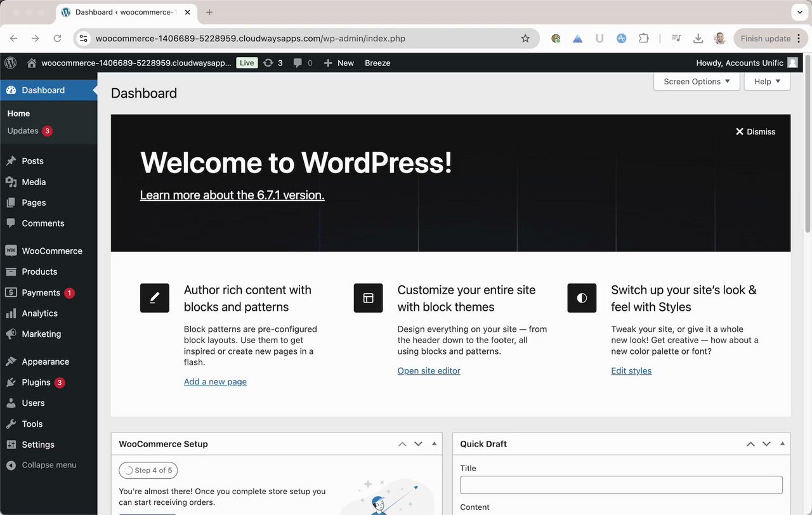The image size is (812, 515).
Task: Click the Live site status badge
Action: click(x=247, y=63)
